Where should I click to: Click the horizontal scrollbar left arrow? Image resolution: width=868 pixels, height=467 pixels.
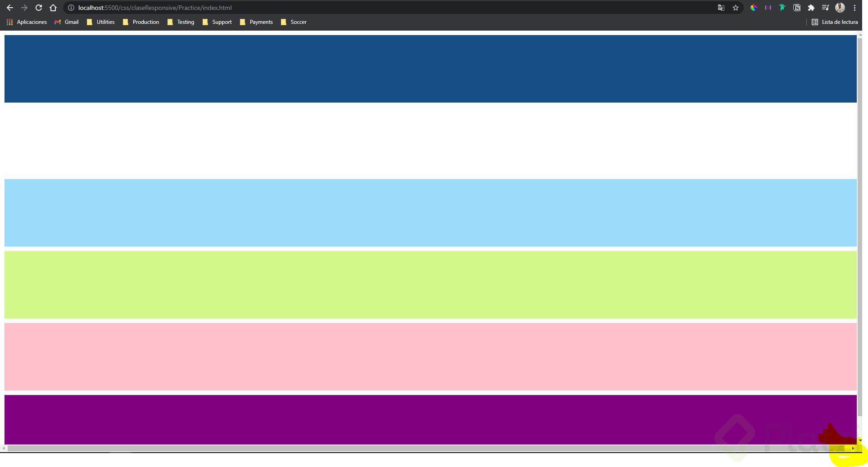[x=4, y=448]
